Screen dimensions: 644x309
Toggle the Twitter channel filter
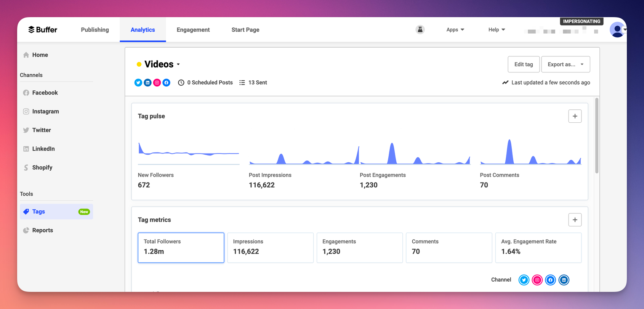point(524,280)
